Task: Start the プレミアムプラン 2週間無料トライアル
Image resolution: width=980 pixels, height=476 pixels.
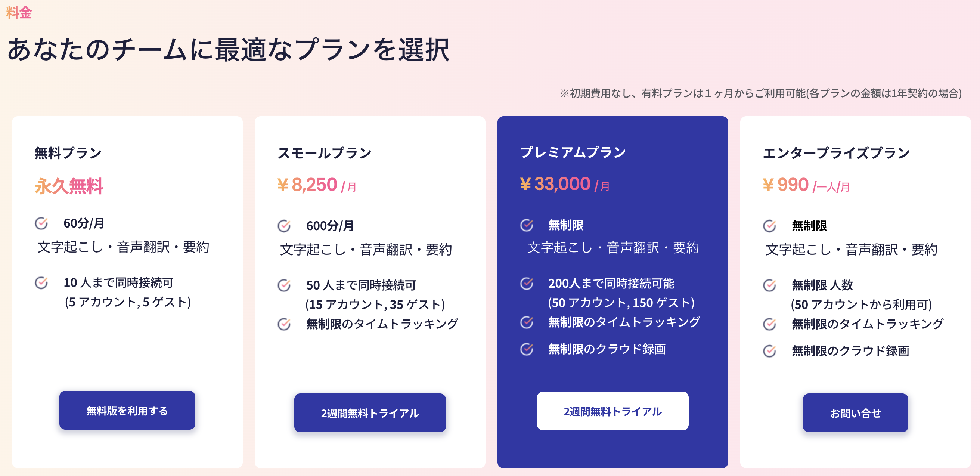Action: pyautogui.click(x=612, y=411)
